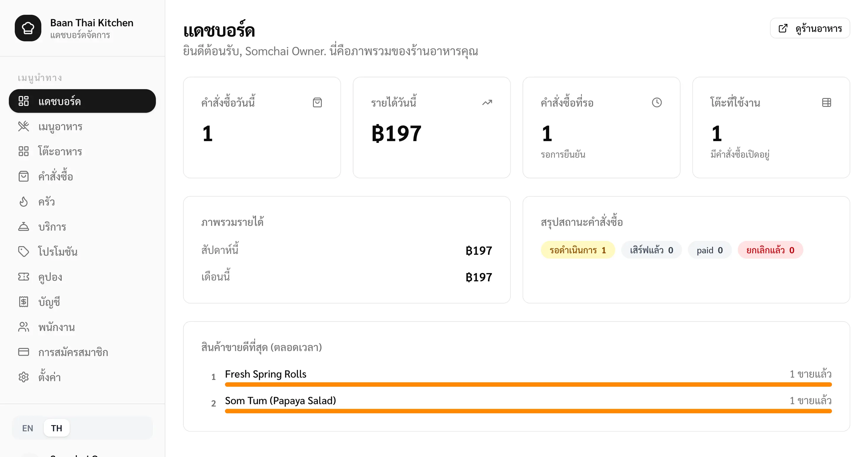Click the flame kitchen icon

[x=24, y=202]
